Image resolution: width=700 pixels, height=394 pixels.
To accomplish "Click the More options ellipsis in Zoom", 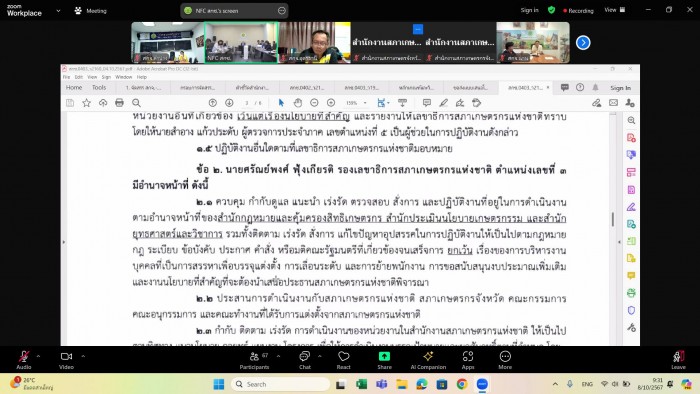I will click(x=505, y=360).
